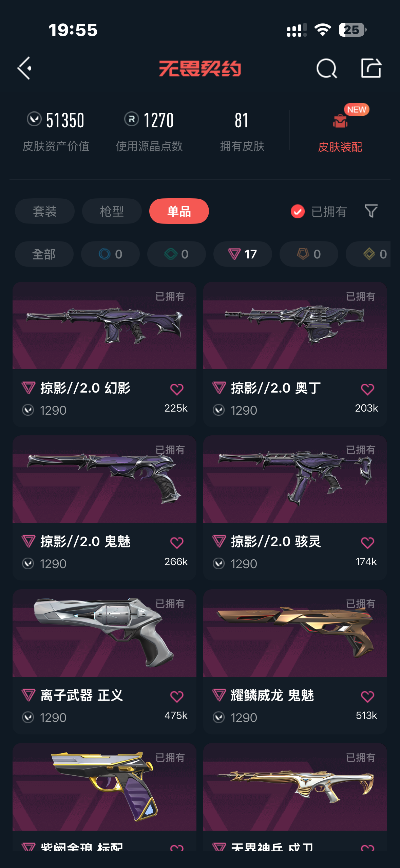This screenshot has width=400, height=868.
Task: Tap heart on 掠影//2.0 骇灵
Action: (367, 543)
